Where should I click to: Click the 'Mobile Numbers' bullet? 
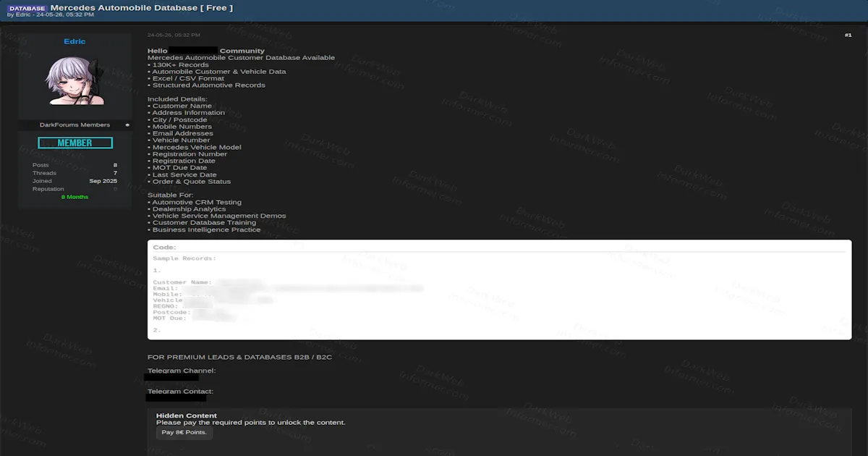[179, 126]
